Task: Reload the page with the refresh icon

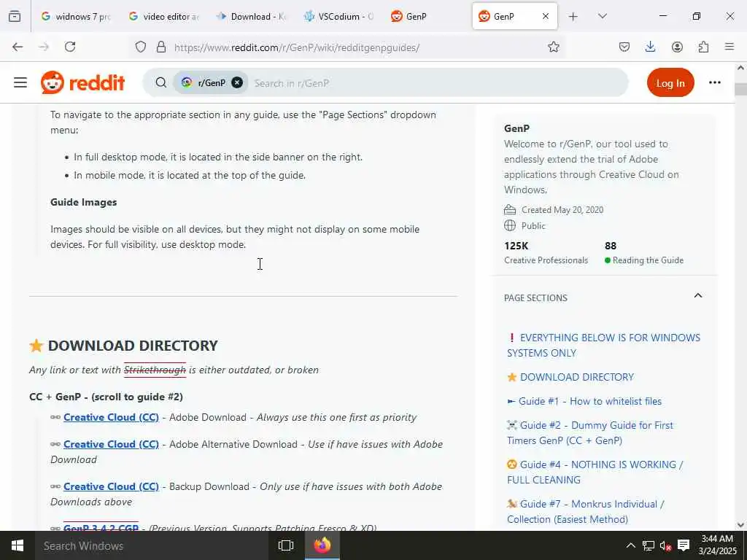Action: click(x=70, y=47)
